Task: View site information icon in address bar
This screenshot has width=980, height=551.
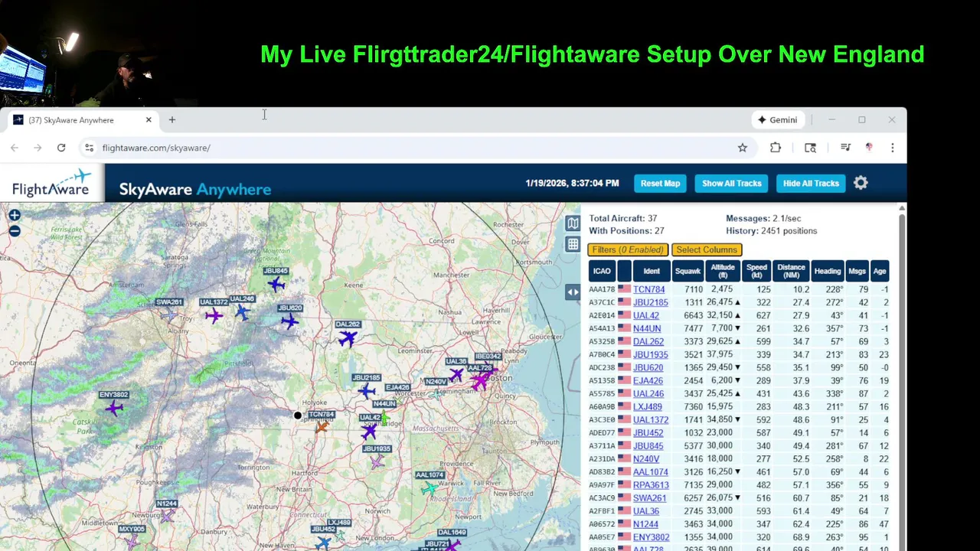Action: click(89, 148)
